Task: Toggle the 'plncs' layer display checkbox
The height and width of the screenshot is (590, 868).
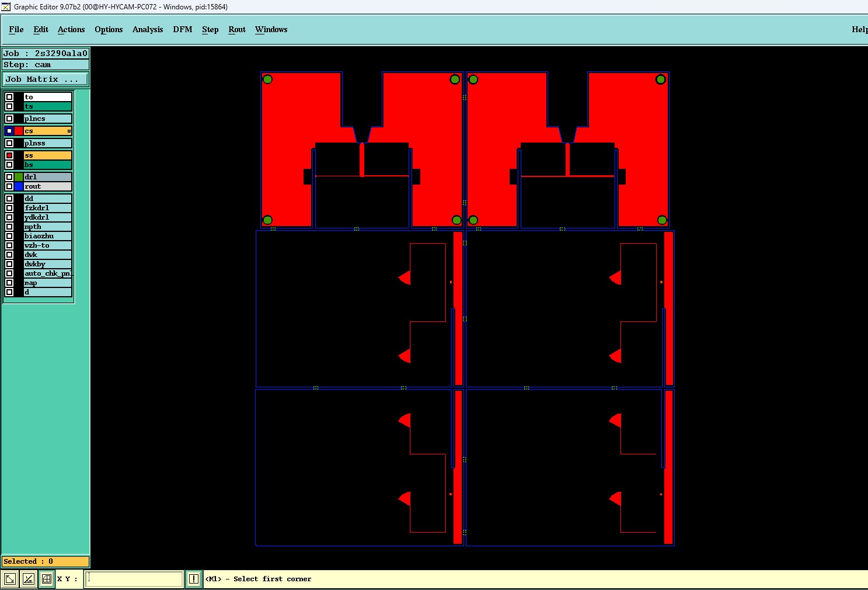Action: (x=9, y=119)
